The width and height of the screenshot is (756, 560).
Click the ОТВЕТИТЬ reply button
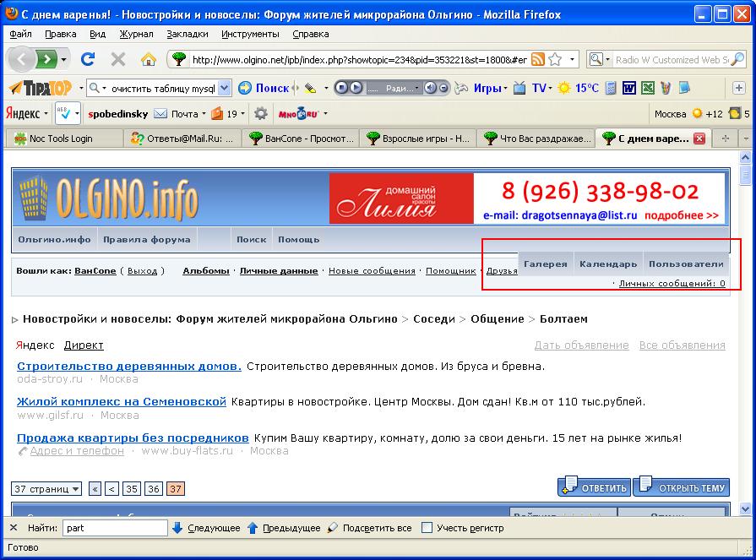click(x=594, y=487)
